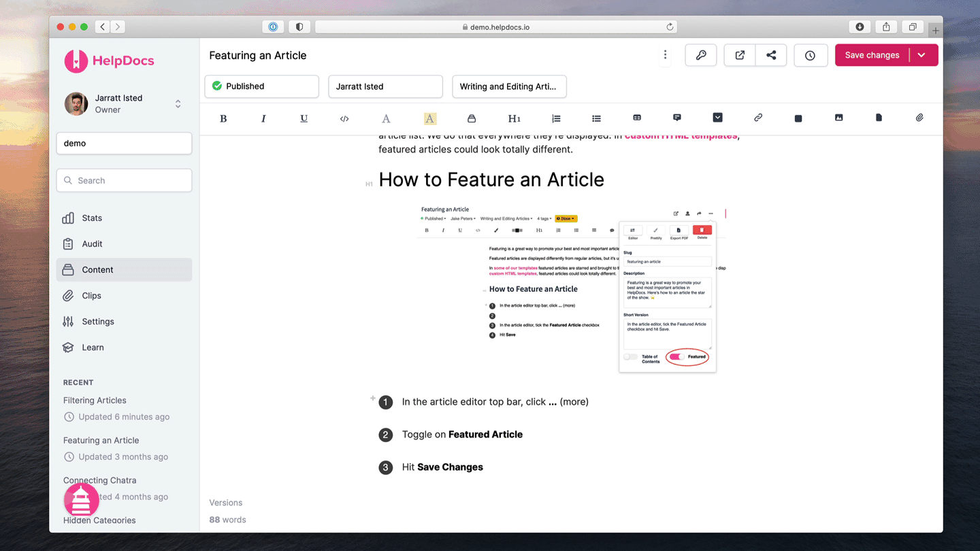Open the Published status dropdown
This screenshot has height=551, width=980.
(261, 86)
